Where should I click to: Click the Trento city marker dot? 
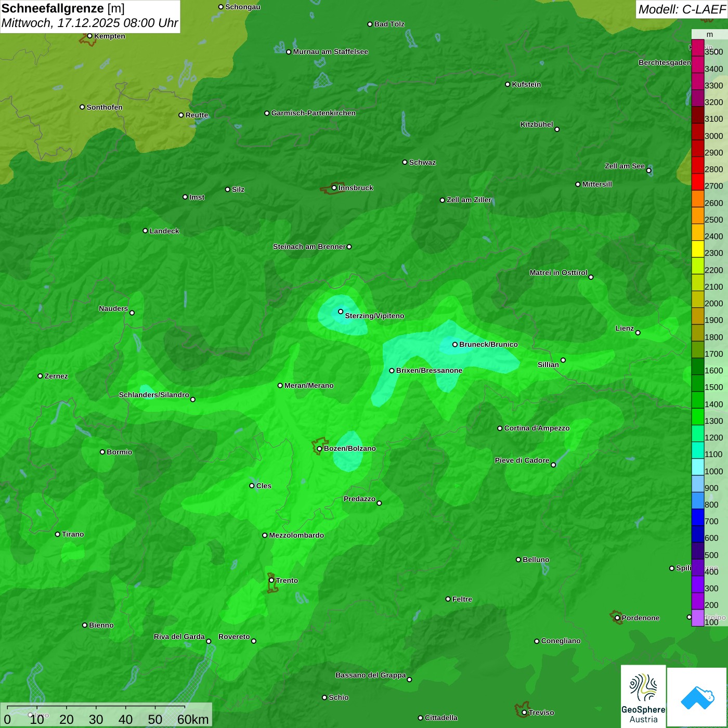[x=271, y=580]
